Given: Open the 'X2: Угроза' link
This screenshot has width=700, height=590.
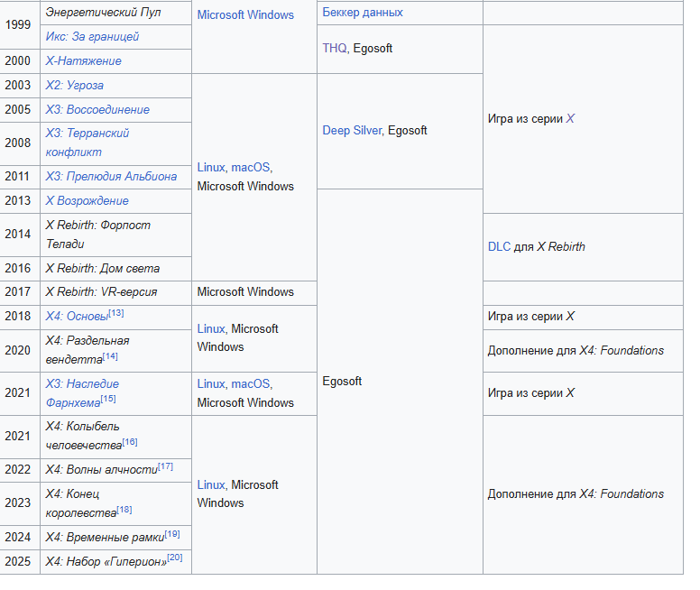Looking at the screenshot, I should [75, 86].
